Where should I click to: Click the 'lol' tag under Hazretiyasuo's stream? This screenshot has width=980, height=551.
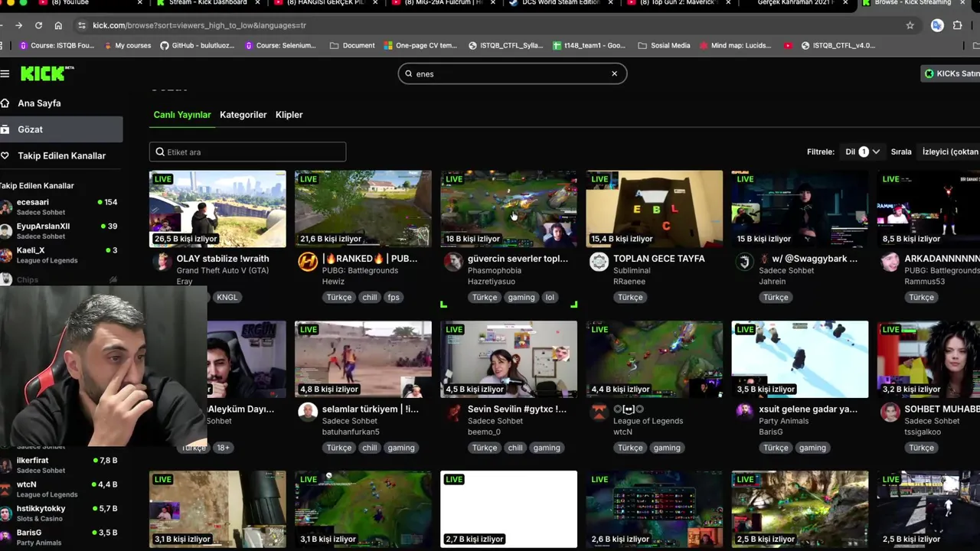[549, 297]
